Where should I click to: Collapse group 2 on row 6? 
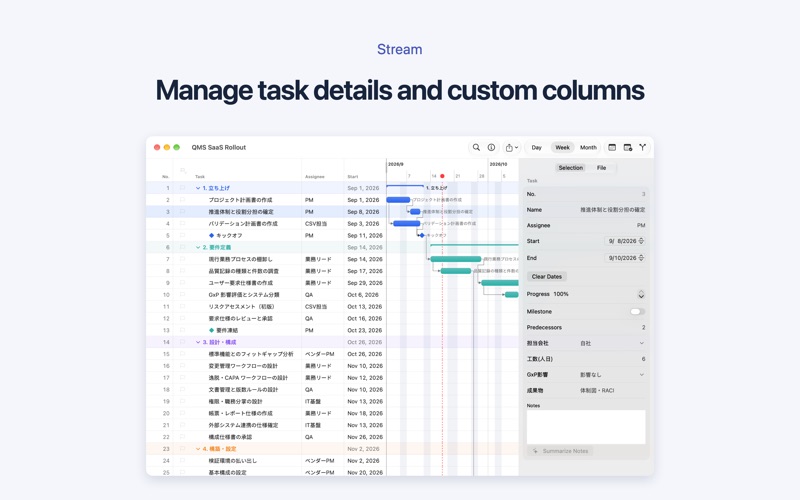(198, 247)
